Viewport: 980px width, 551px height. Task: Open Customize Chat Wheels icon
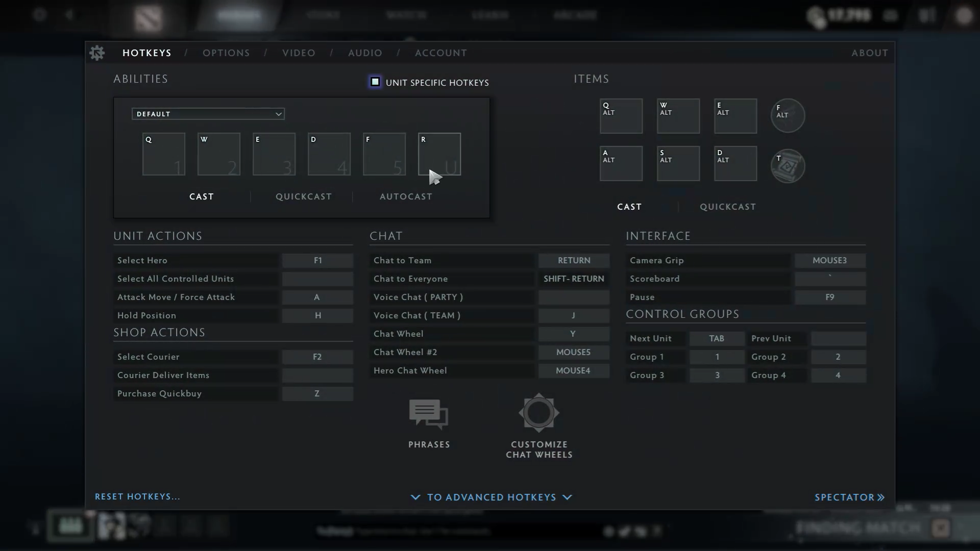pos(539,413)
